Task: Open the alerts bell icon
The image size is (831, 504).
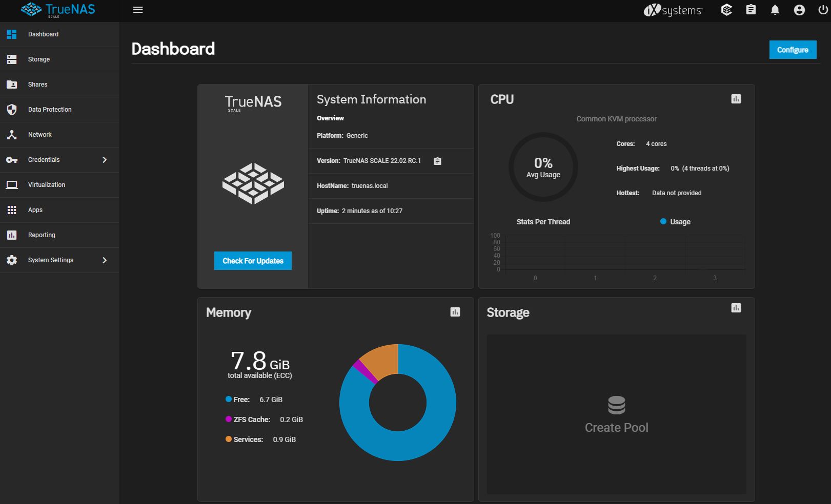Action: pyautogui.click(x=775, y=10)
